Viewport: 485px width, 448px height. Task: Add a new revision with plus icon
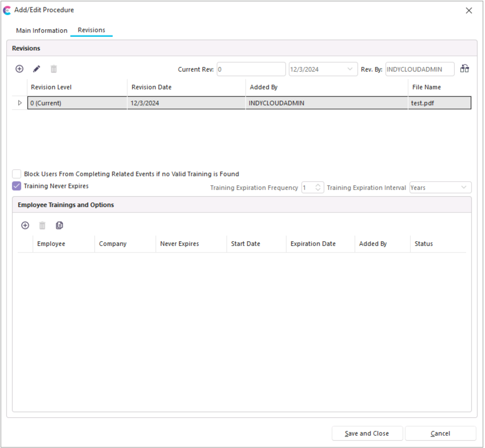19,69
